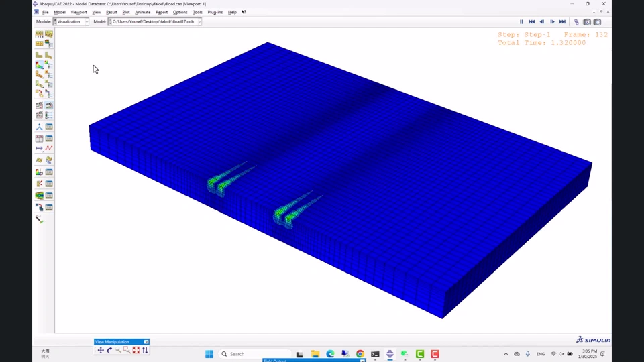644x362 pixels.
Task: Open the Module dropdown set to Visualization
Action: click(x=71, y=21)
